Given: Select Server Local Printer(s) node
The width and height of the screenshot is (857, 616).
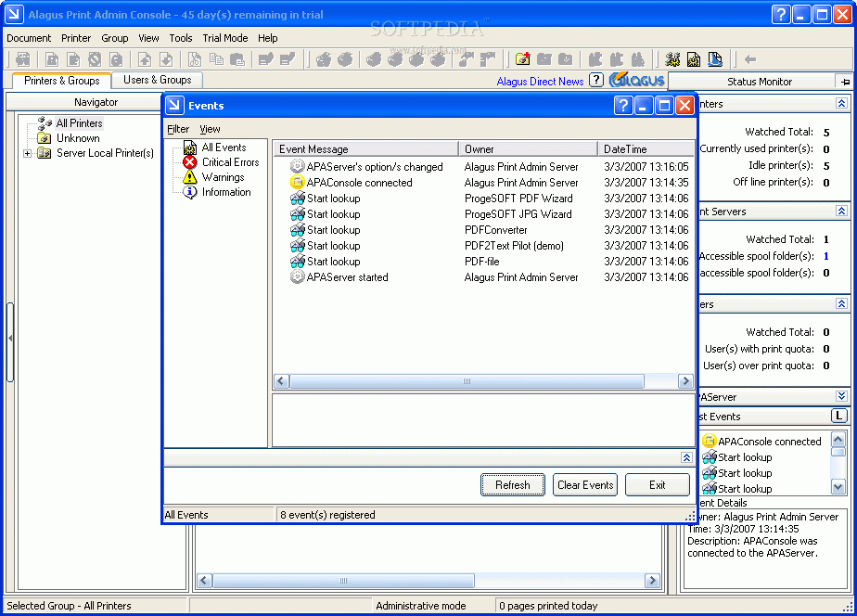Looking at the screenshot, I should (x=105, y=153).
